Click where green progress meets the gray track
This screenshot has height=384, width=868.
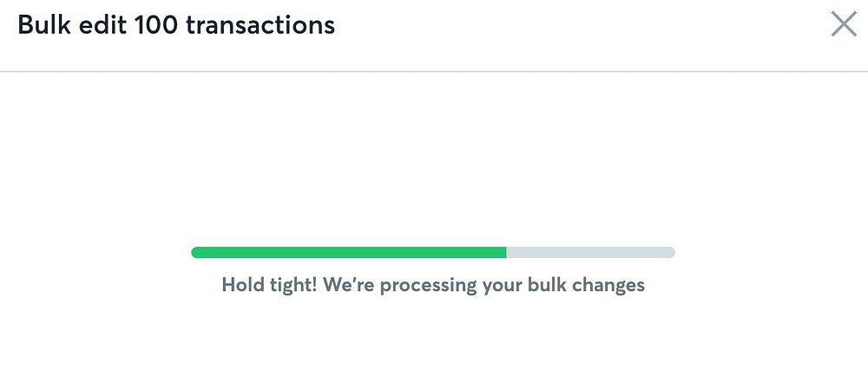(507, 252)
